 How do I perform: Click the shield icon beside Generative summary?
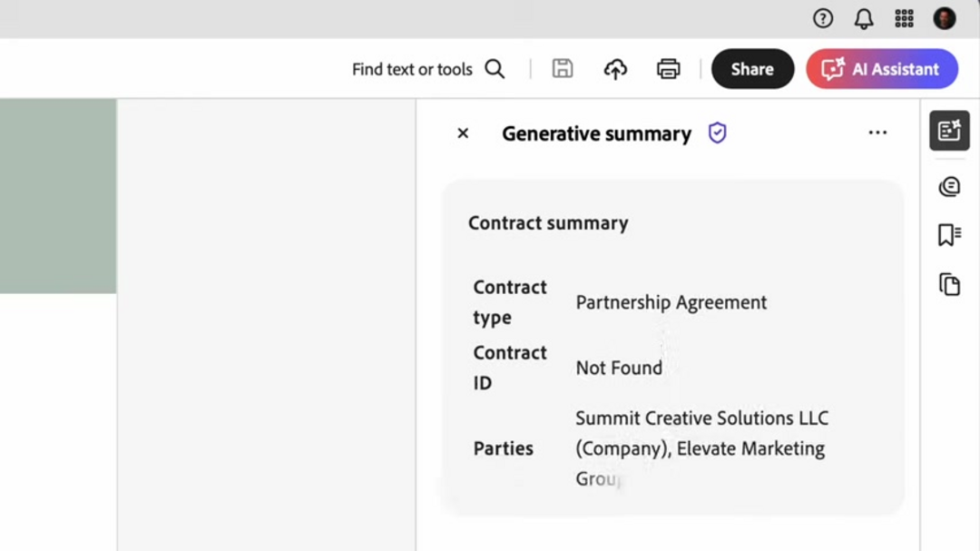coord(718,133)
